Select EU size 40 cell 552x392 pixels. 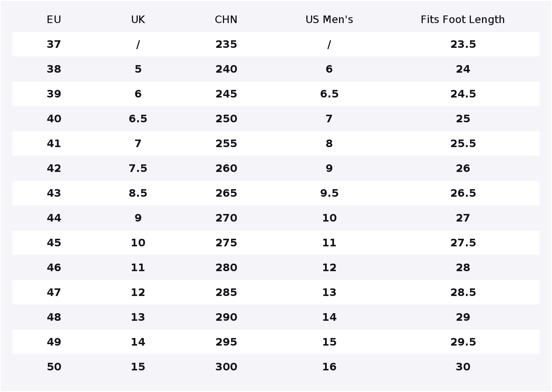pyautogui.click(x=54, y=119)
